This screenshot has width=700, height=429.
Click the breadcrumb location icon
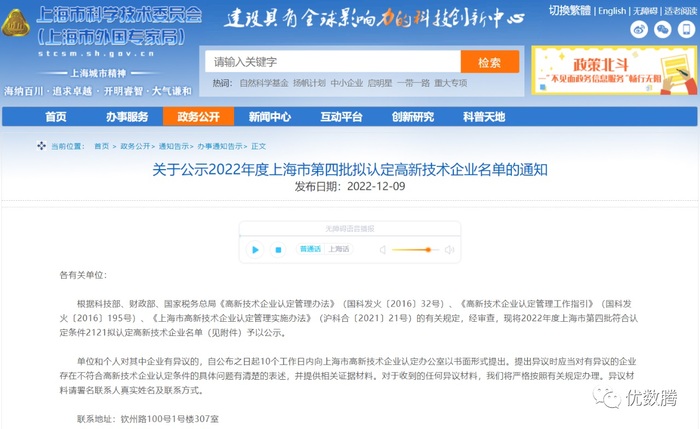point(42,146)
